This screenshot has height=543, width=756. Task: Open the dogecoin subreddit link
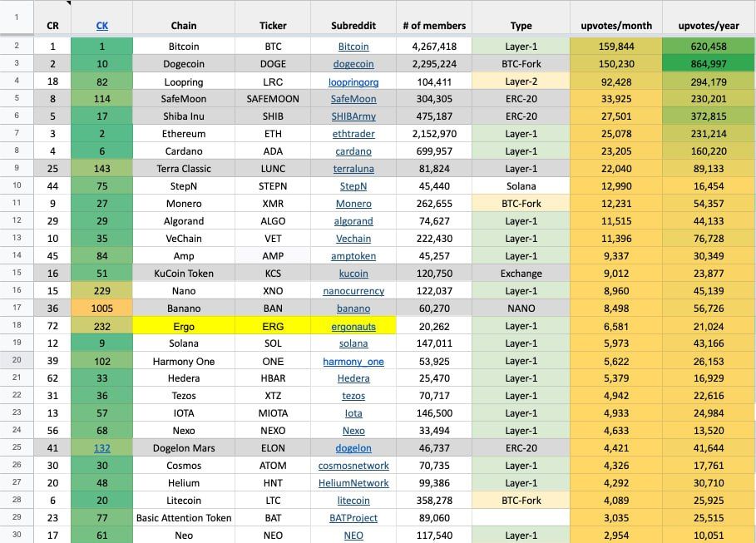[x=353, y=64]
